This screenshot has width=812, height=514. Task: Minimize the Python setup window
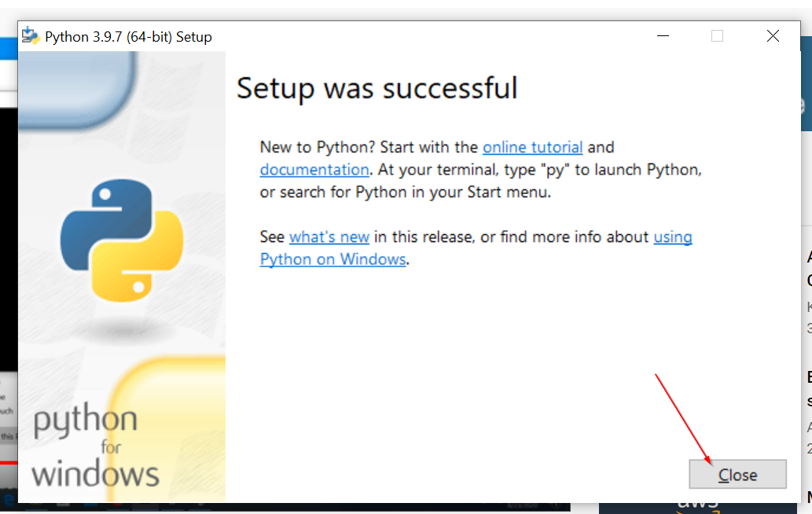click(663, 35)
